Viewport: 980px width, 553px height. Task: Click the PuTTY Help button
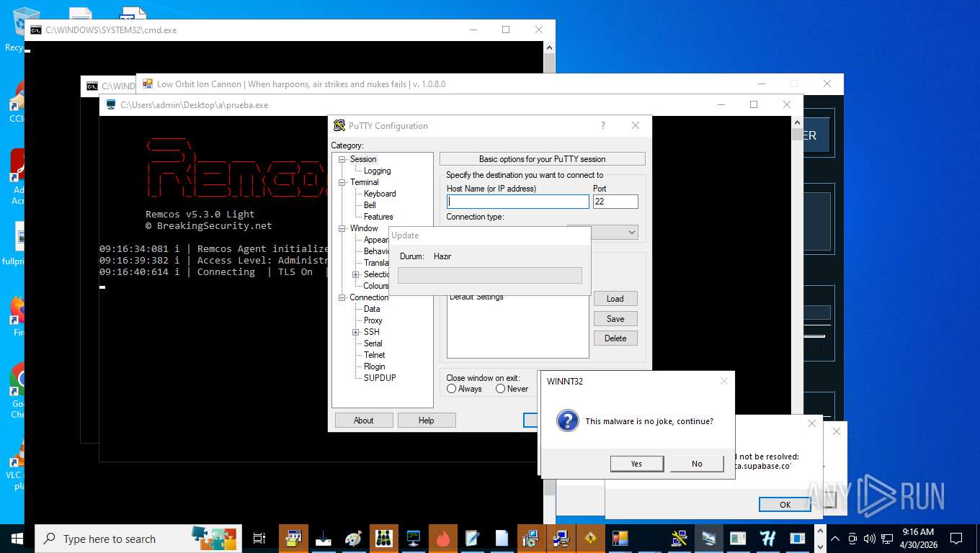pyautogui.click(x=427, y=421)
